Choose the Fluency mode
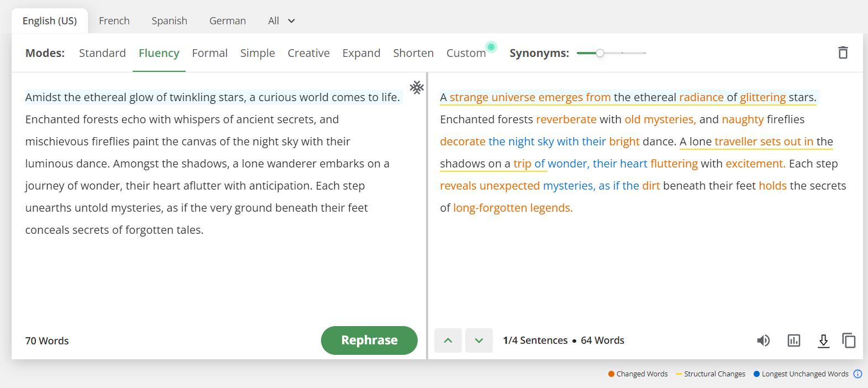This screenshot has width=868, height=388. 159,53
